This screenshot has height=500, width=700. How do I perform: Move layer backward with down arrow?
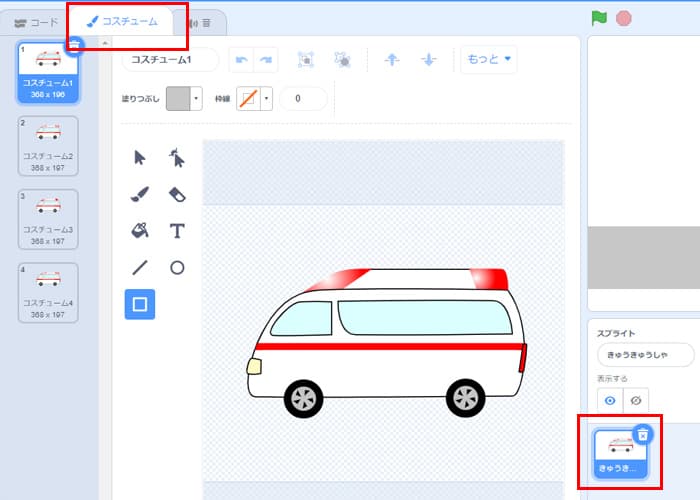pos(429,59)
